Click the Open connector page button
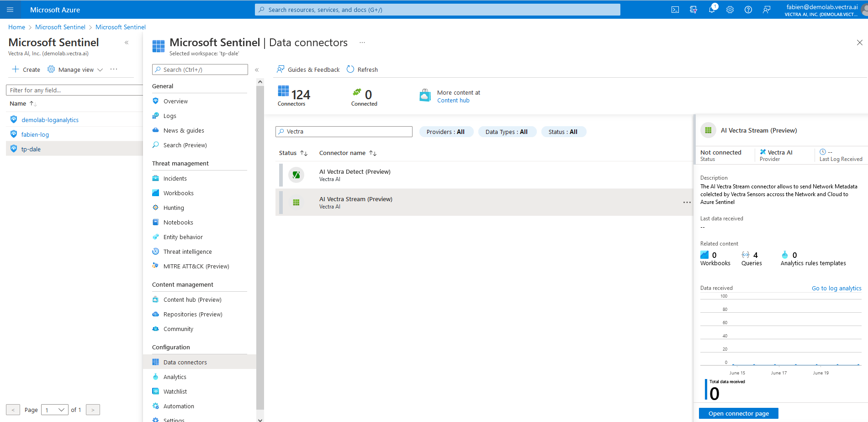The width and height of the screenshot is (868, 422). [738, 413]
